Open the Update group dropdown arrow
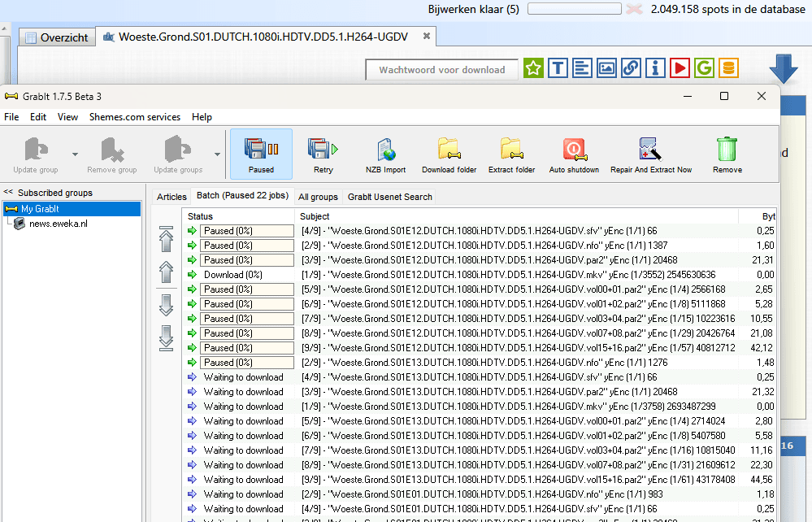Screen dimensions: 812x522 (75, 154)
